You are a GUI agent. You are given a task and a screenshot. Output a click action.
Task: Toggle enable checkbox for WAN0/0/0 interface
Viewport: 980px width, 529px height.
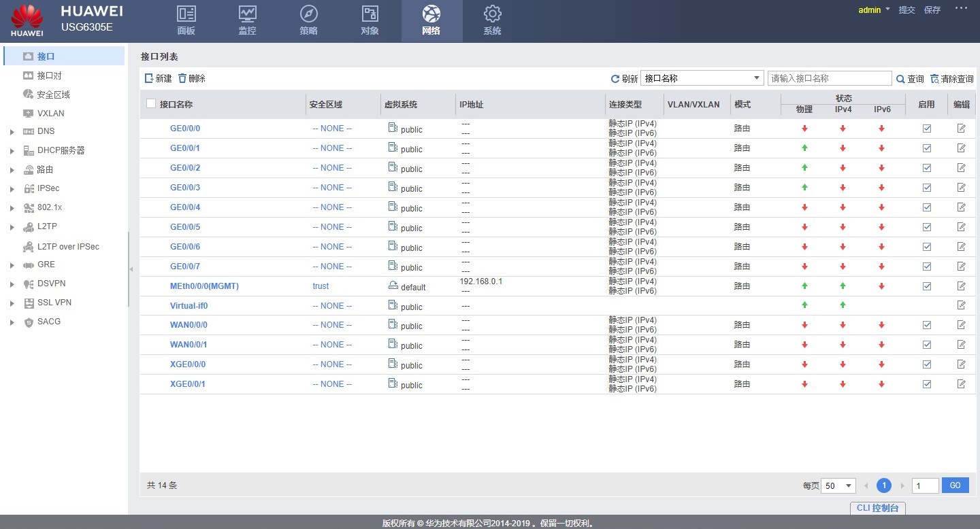926,326
